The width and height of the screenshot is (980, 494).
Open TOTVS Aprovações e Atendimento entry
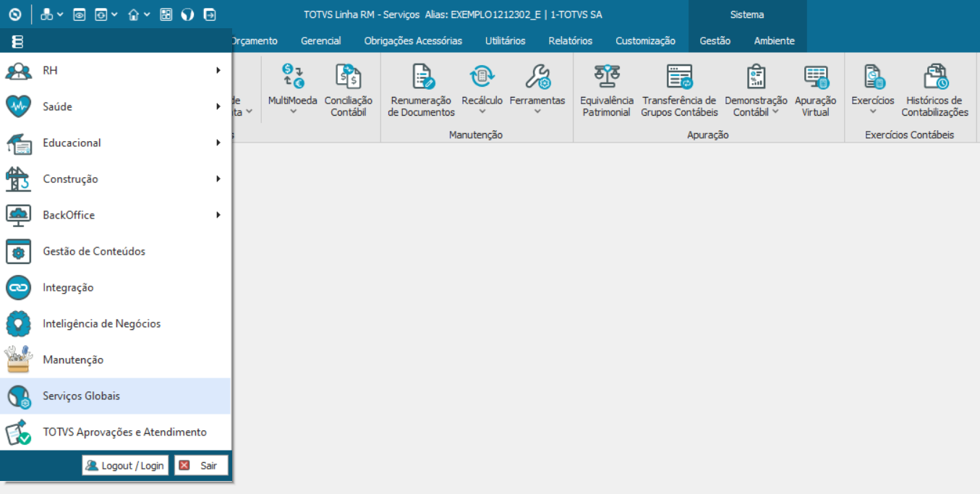tap(116, 432)
